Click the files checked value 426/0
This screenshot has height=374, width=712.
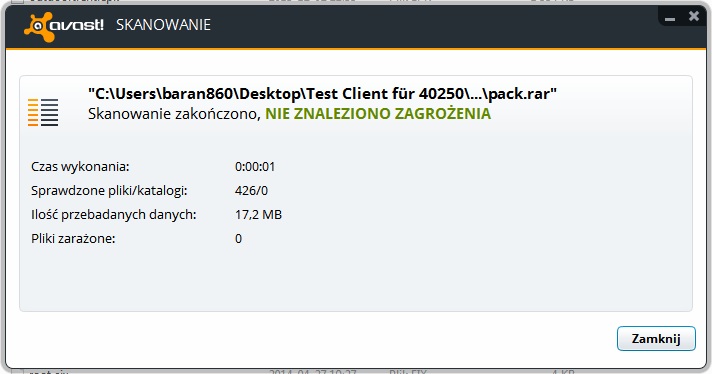pyautogui.click(x=252, y=191)
